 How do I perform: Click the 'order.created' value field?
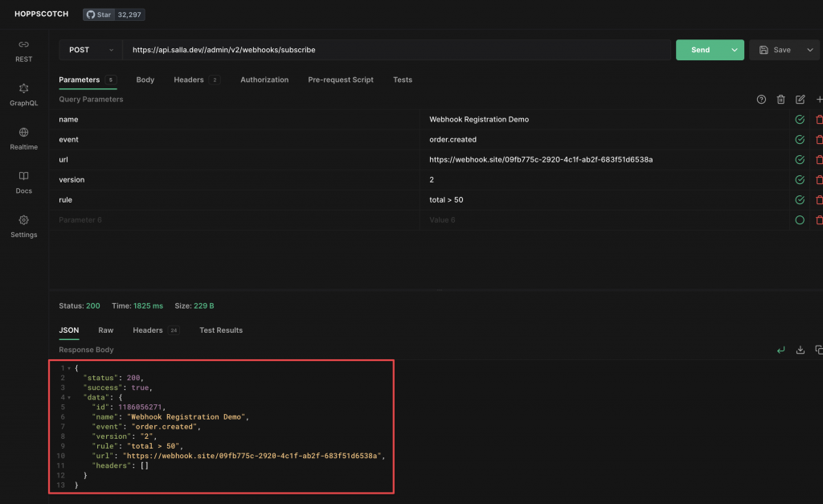[604, 140]
